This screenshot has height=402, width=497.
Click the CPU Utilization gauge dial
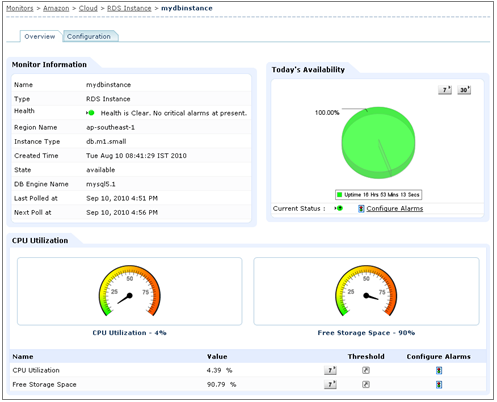pos(130,291)
